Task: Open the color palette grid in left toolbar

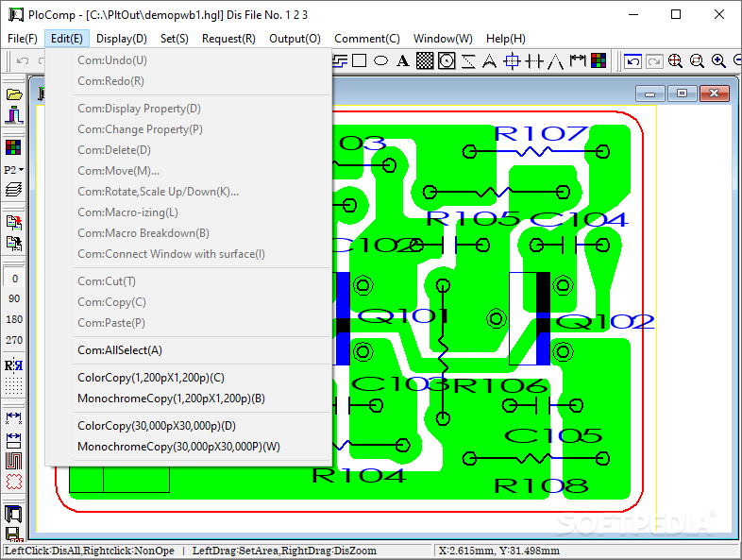Action: [x=13, y=147]
